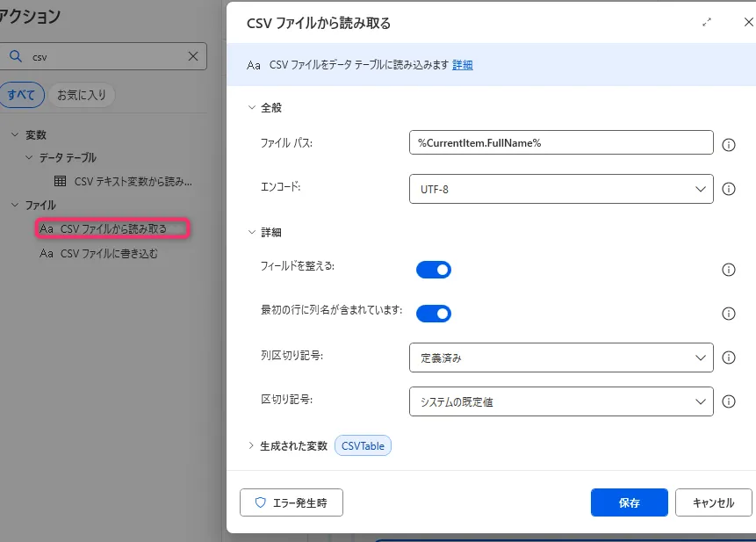Switch to the お気に入り tab
Image resolution: width=756 pixels, height=542 pixels.
pos(81,95)
